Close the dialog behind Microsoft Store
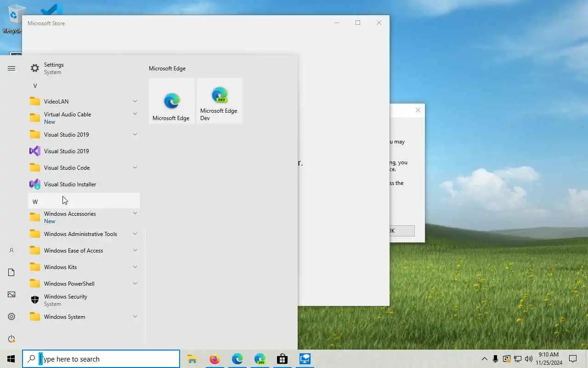Screen dimensions: 588x368 (x=418, y=110)
